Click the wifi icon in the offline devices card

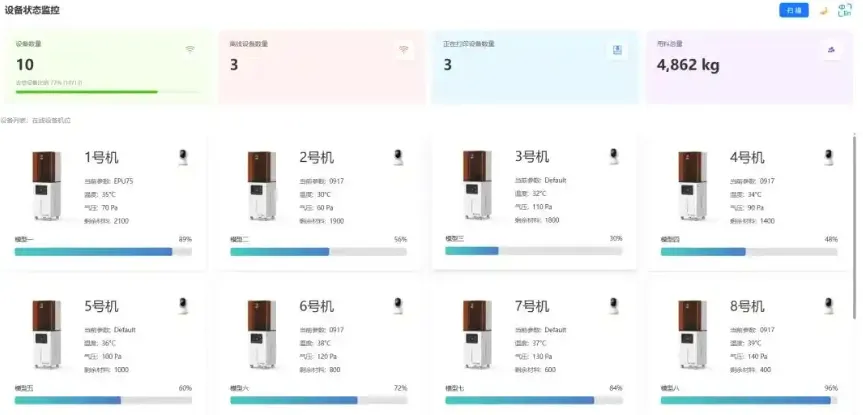pos(403,50)
